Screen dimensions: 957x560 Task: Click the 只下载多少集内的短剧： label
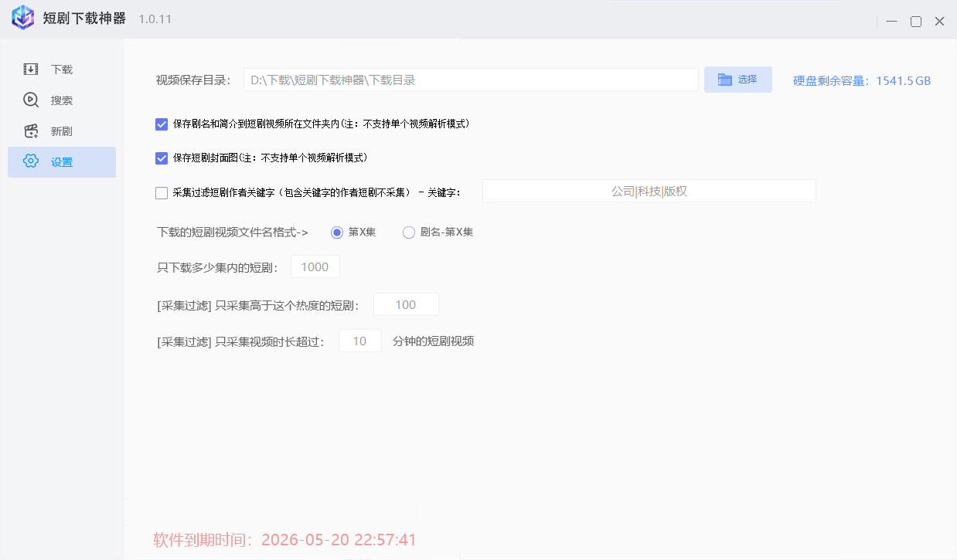218,267
